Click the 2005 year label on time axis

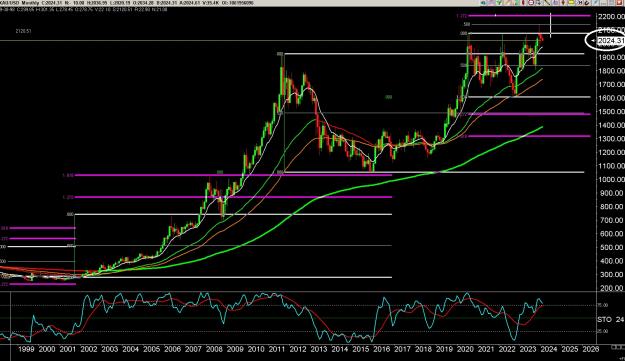(151, 349)
